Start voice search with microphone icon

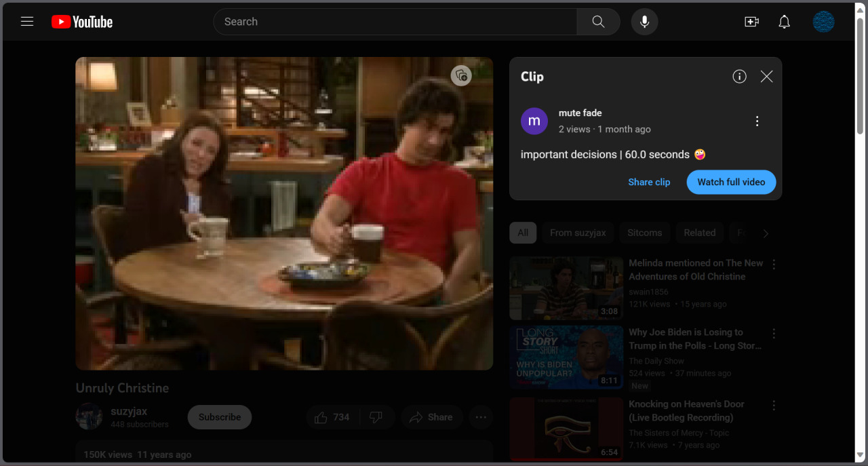(645, 22)
